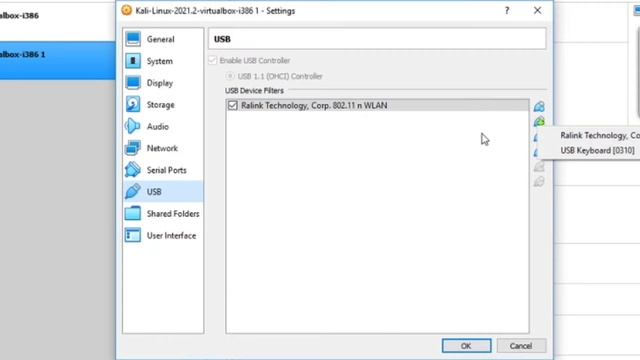Click the move filter up icon
The image size is (640, 360).
[x=539, y=167]
